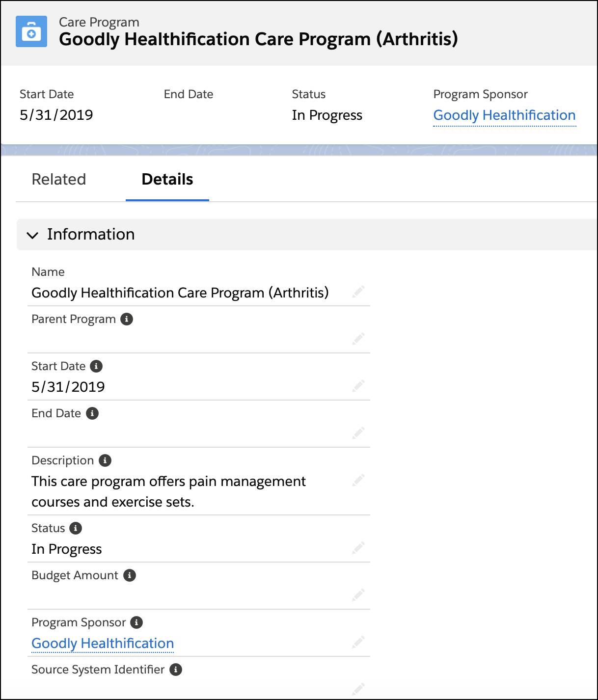Image resolution: width=598 pixels, height=700 pixels.
Task: Click pencil icon beside End Date field
Action: 358,433
